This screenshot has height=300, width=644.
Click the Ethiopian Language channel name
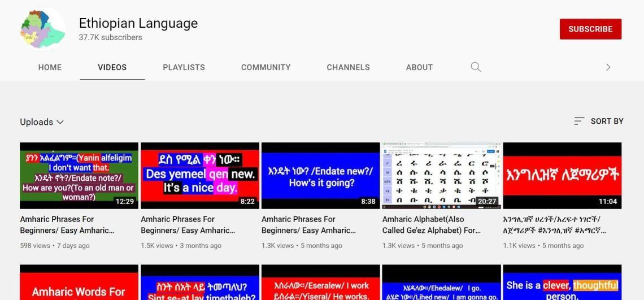coord(138,23)
